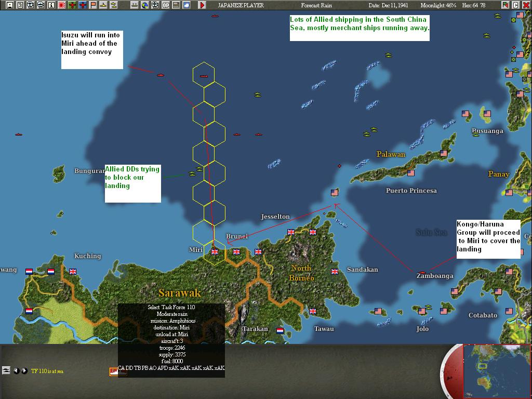Click the British flag base at Tawau
The width and height of the screenshot is (532, 399).
tap(312, 311)
